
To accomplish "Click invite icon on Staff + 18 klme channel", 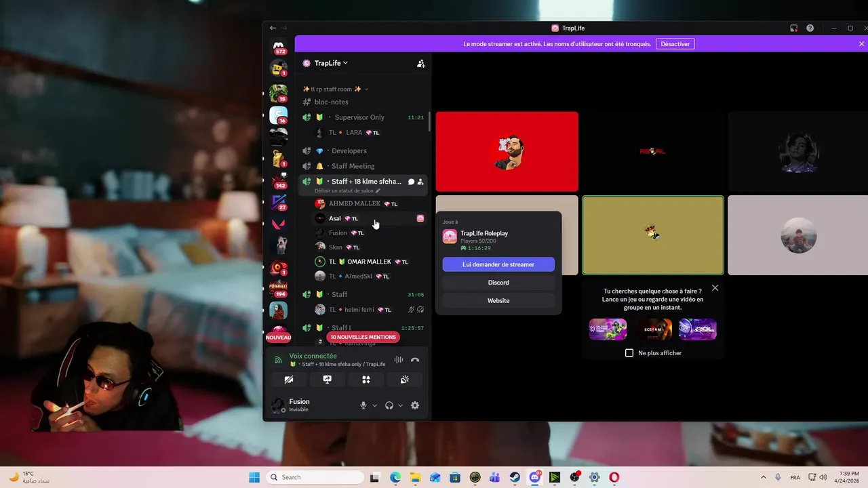I will (420, 182).
